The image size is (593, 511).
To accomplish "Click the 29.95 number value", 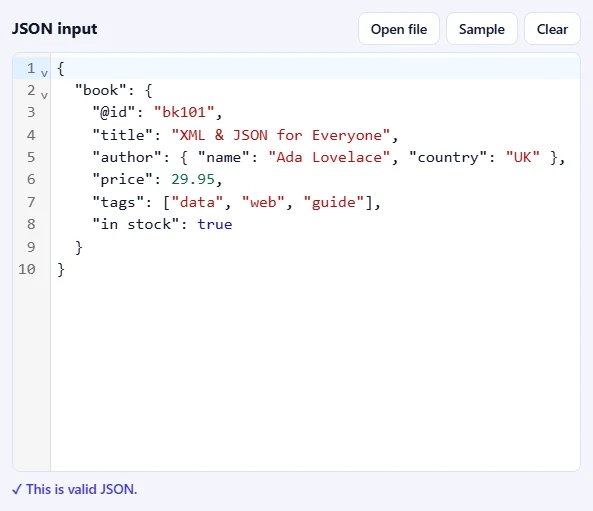I will 193,179.
